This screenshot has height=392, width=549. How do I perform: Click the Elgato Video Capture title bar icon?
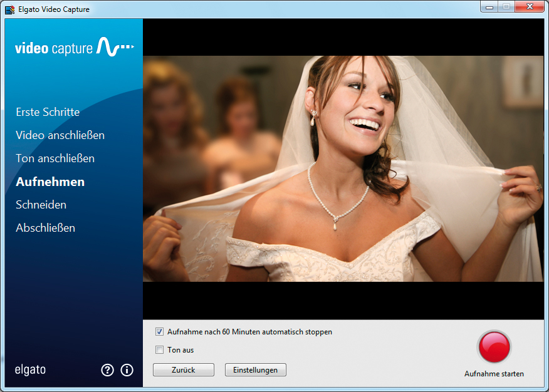pos(9,9)
